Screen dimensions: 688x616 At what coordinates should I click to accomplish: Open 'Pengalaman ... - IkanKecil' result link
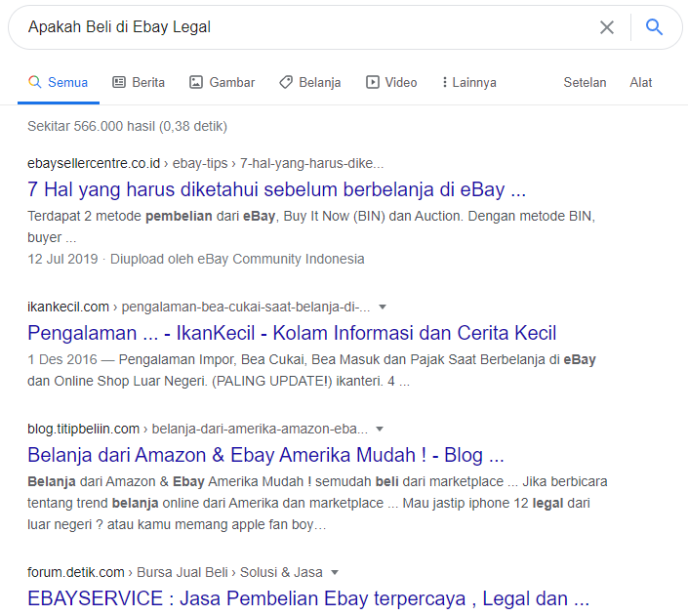coord(292,333)
